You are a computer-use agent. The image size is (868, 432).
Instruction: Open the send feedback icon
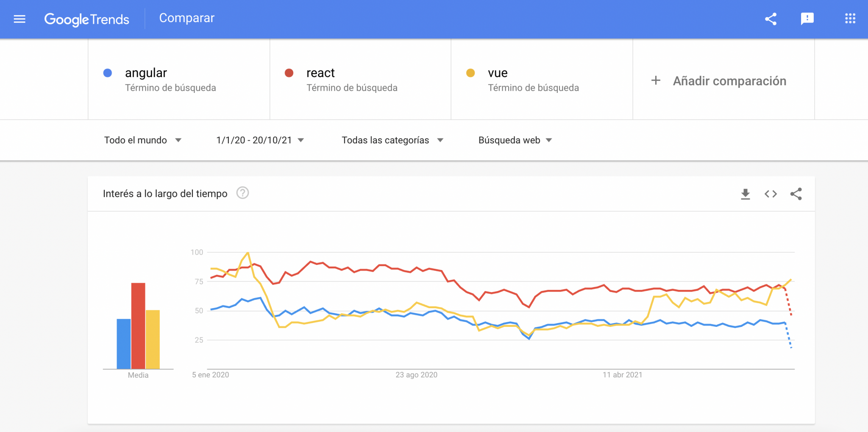[x=807, y=19]
